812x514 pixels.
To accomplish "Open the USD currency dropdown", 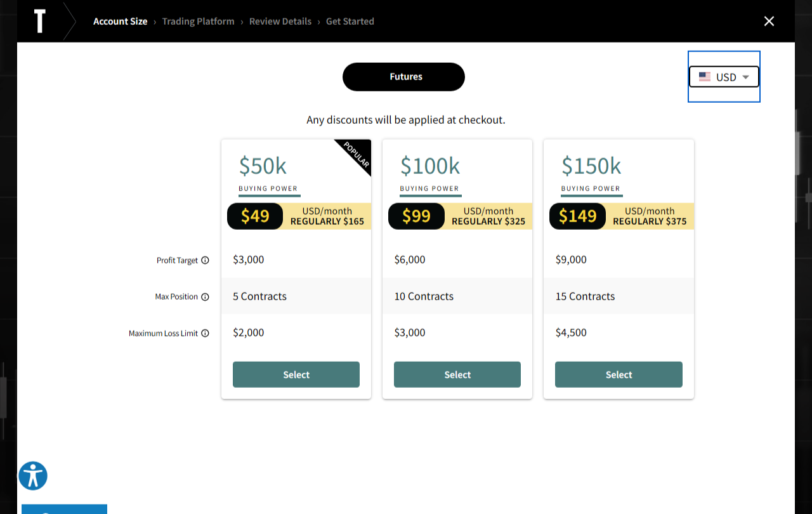I will coord(724,77).
